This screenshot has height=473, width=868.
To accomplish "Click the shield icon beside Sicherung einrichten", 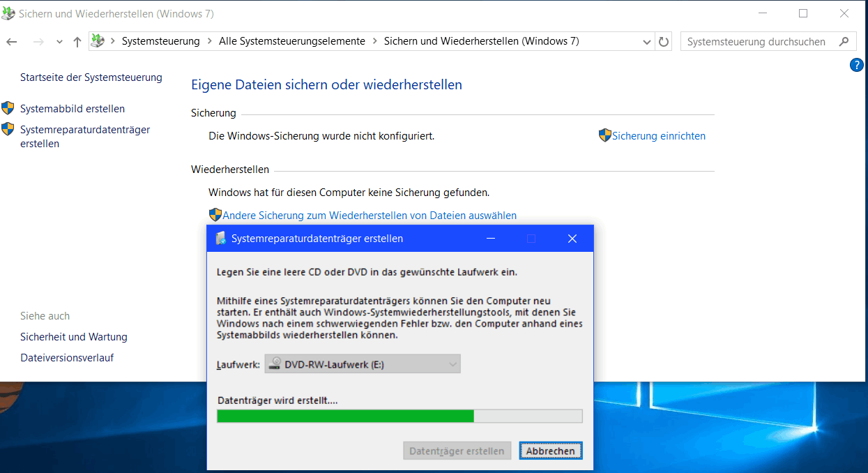I will [605, 135].
